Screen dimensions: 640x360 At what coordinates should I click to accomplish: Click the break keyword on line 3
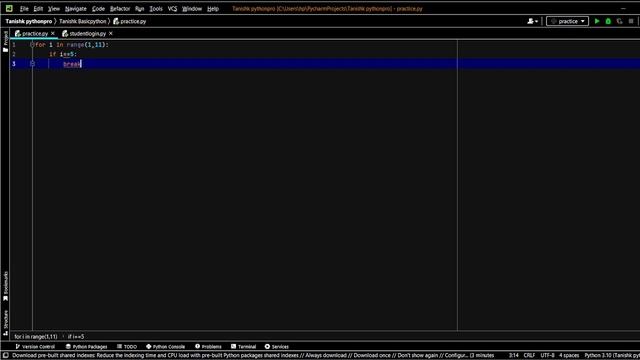coord(72,64)
